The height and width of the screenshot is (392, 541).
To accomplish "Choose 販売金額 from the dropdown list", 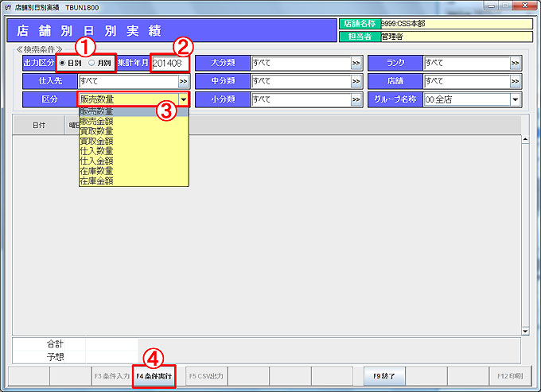I will tap(134, 122).
